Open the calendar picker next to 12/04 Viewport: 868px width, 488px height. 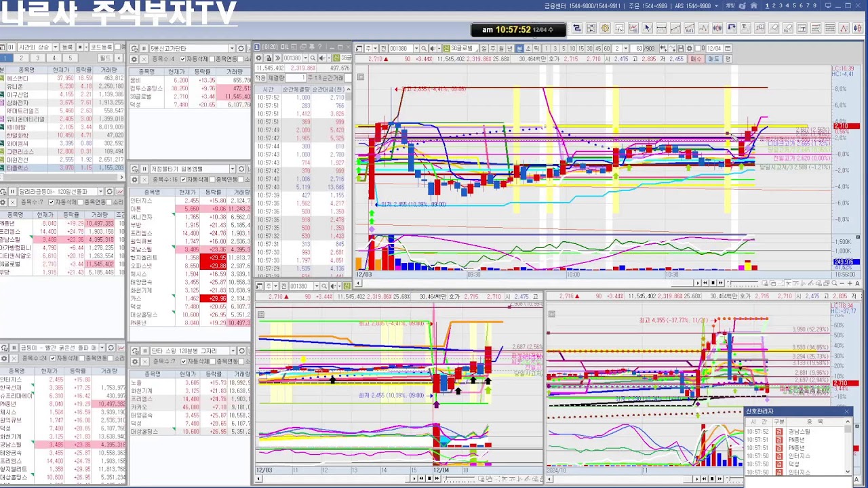(727, 48)
